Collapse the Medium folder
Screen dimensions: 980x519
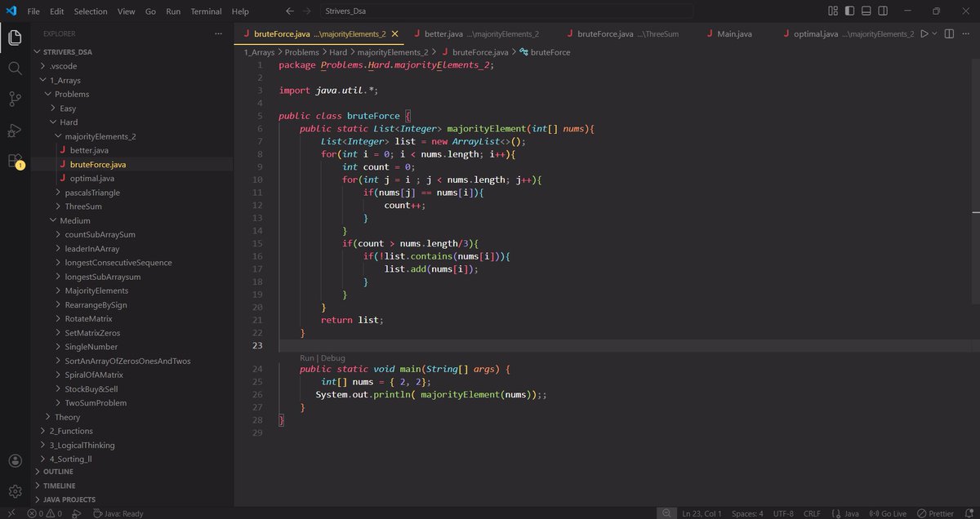click(75, 220)
